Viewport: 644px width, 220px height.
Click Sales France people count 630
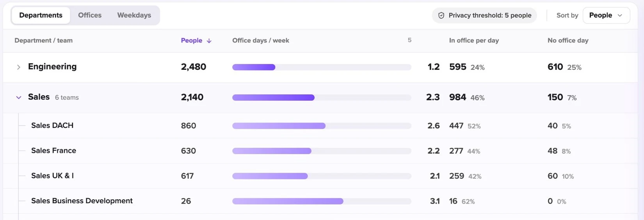(x=189, y=151)
